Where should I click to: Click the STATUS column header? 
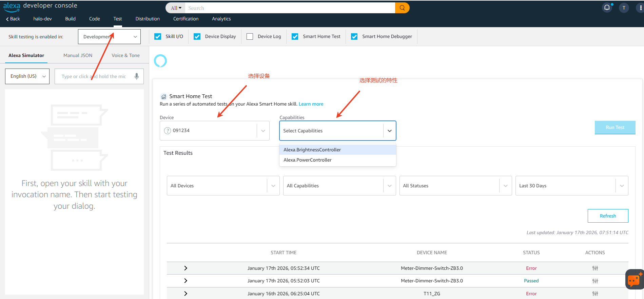531,253
